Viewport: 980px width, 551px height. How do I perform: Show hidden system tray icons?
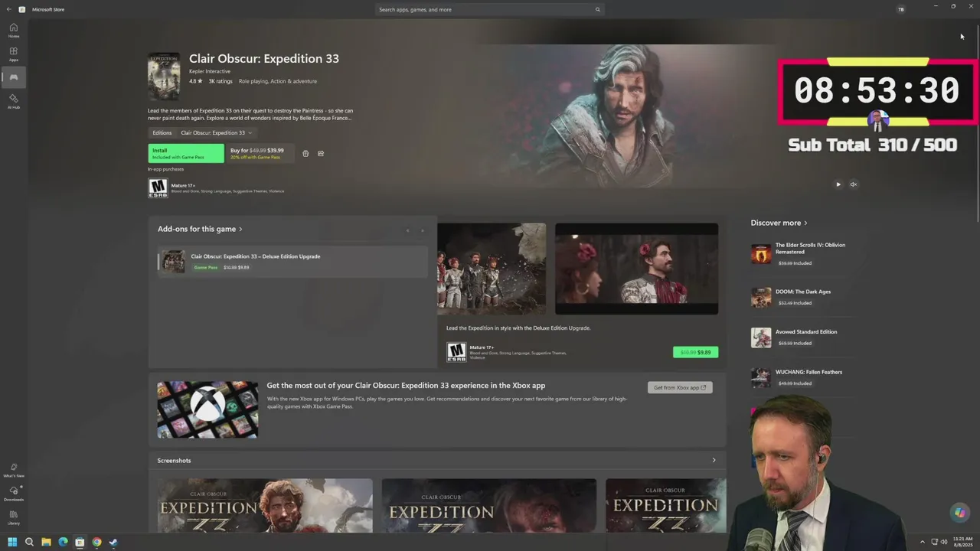coord(922,542)
